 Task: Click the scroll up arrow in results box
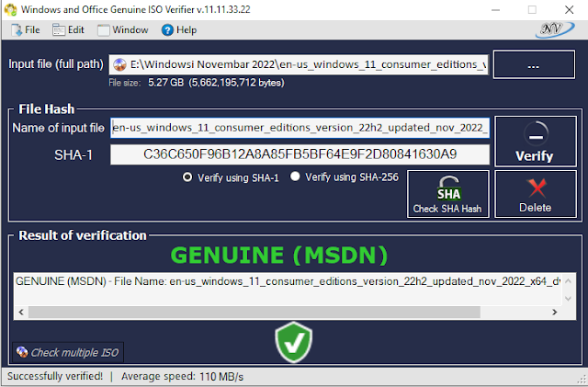(568, 281)
